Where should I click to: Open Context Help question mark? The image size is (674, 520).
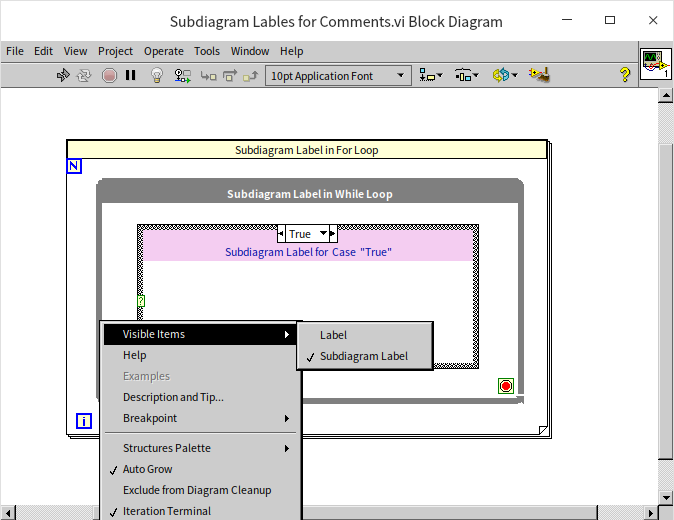pos(625,75)
